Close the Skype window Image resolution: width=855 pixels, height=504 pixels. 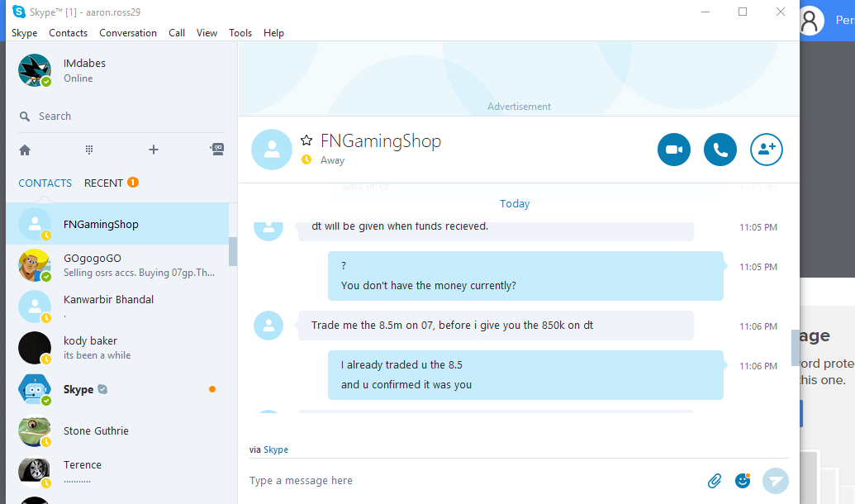(781, 12)
